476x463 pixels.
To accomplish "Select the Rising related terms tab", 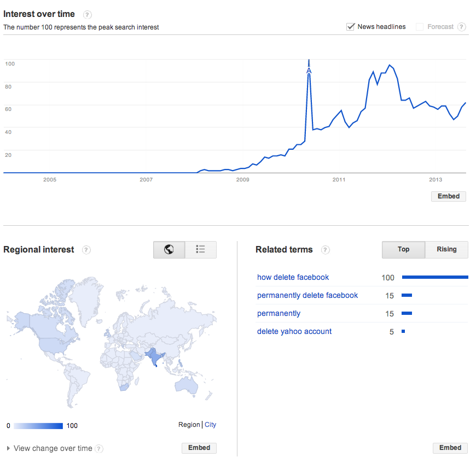I will pyautogui.click(x=446, y=250).
